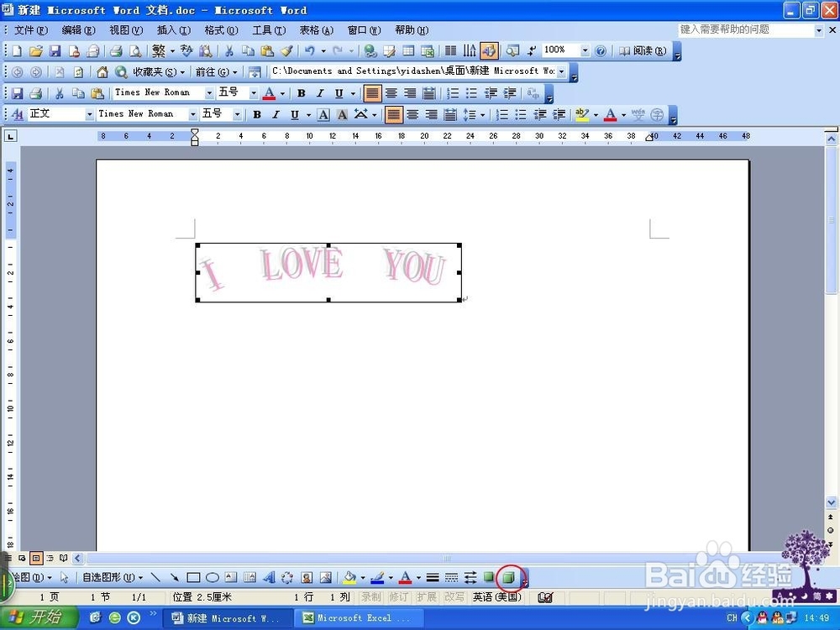
Task: Switch to Outline view button
Action: [x=50, y=559]
